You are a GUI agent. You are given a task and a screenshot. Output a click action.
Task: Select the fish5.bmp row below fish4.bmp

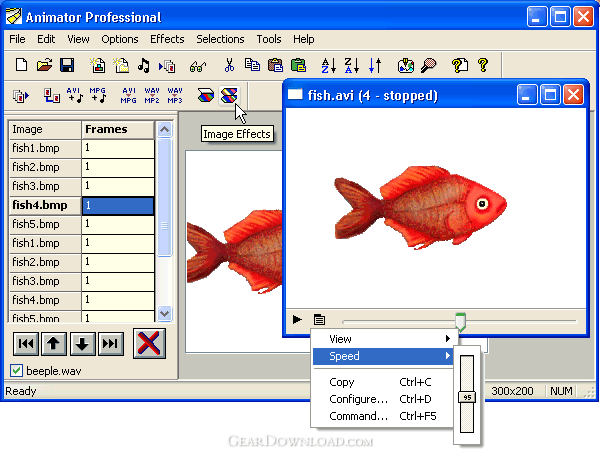(x=82, y=224)
